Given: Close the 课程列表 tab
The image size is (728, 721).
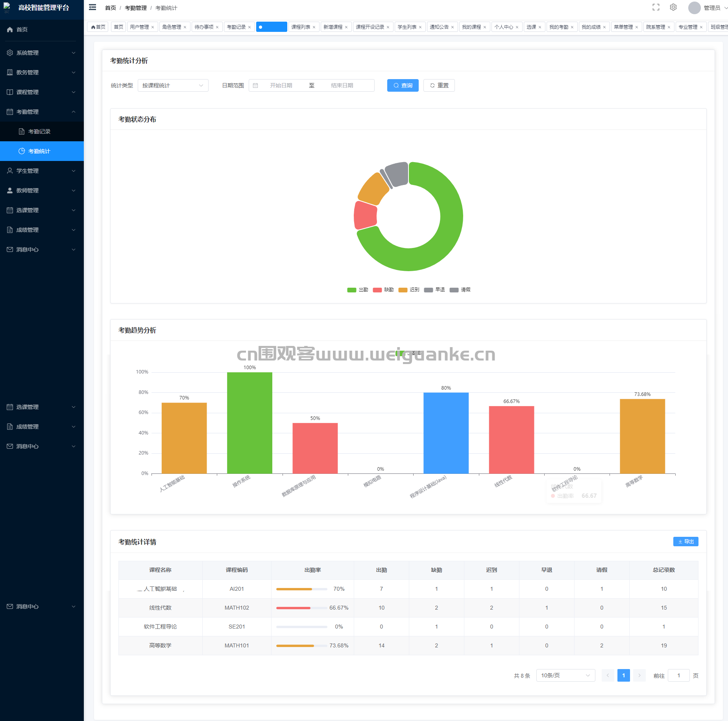Looking at the screenshot, I should click(314, 27).
